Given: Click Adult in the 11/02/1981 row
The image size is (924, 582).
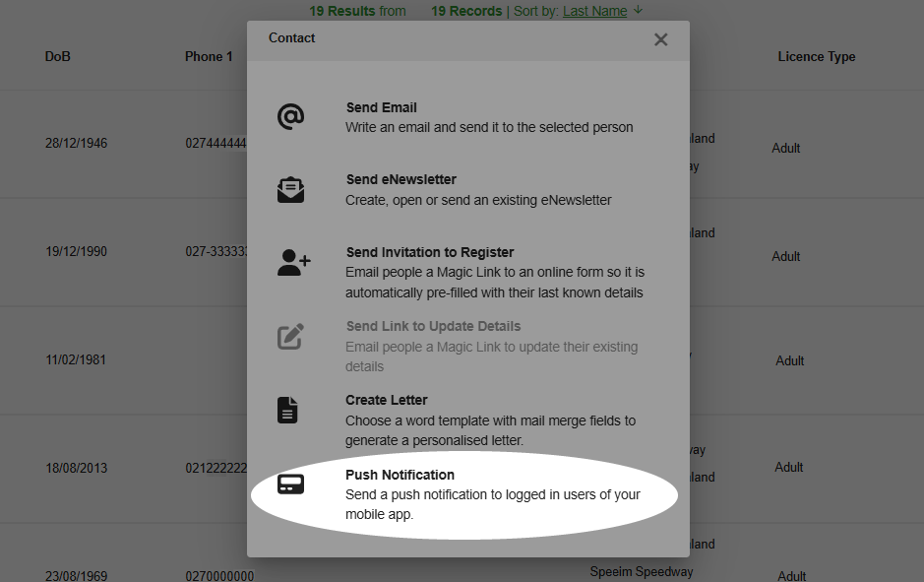Looking at the screenshot, I should (x=789, y=360).
